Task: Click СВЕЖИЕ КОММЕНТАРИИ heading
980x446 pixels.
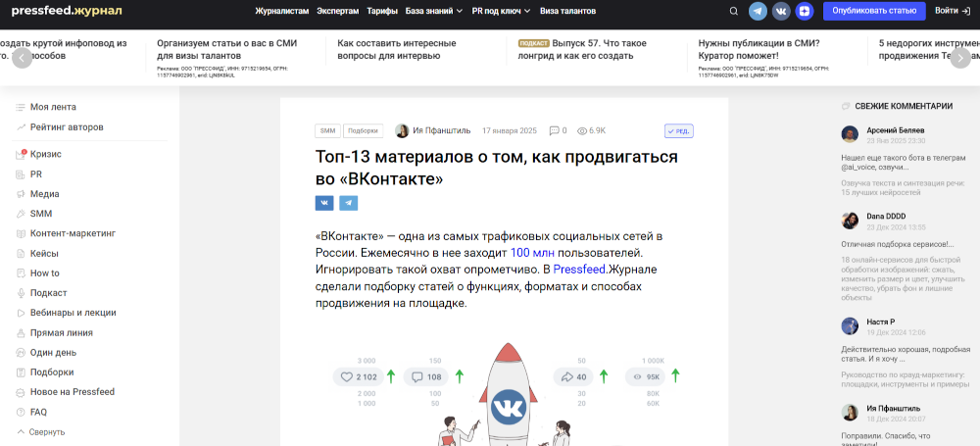Action: 904,106
